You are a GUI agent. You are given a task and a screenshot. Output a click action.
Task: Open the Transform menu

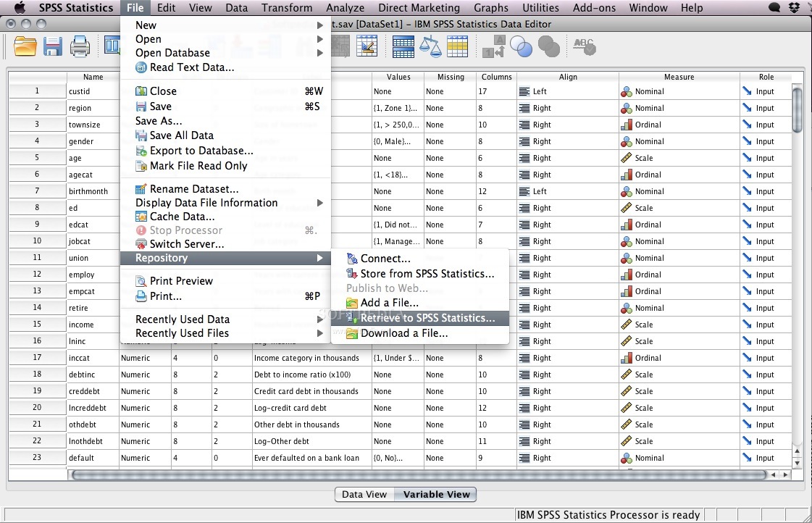[286, 8]
